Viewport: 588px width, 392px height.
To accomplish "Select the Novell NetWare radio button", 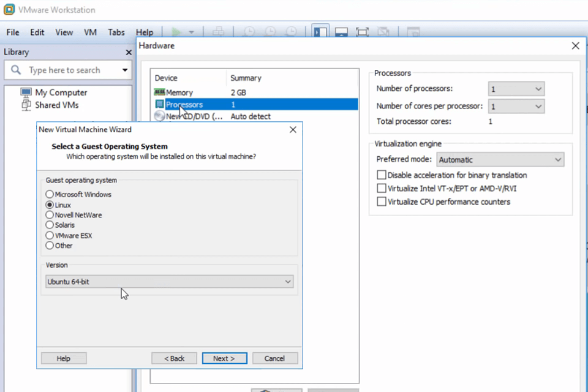I will 50,215.
